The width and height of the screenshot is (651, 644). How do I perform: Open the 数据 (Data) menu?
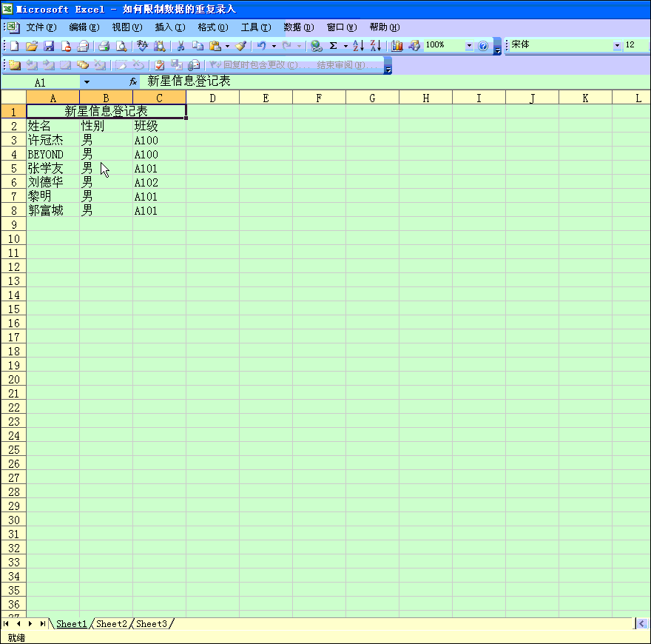298,27
